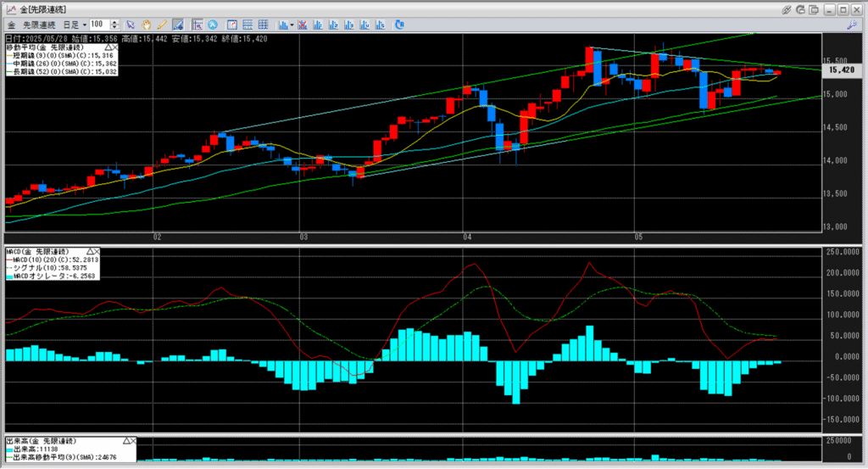This screenshot has height=469, width=868.
Task: Toggle the trendline drawing tool
Action: 177,25
